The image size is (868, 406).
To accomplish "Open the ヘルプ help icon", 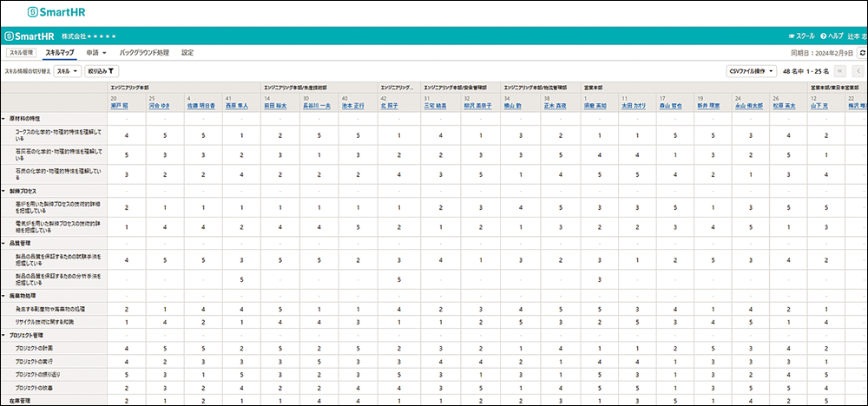I will point(831,36).
